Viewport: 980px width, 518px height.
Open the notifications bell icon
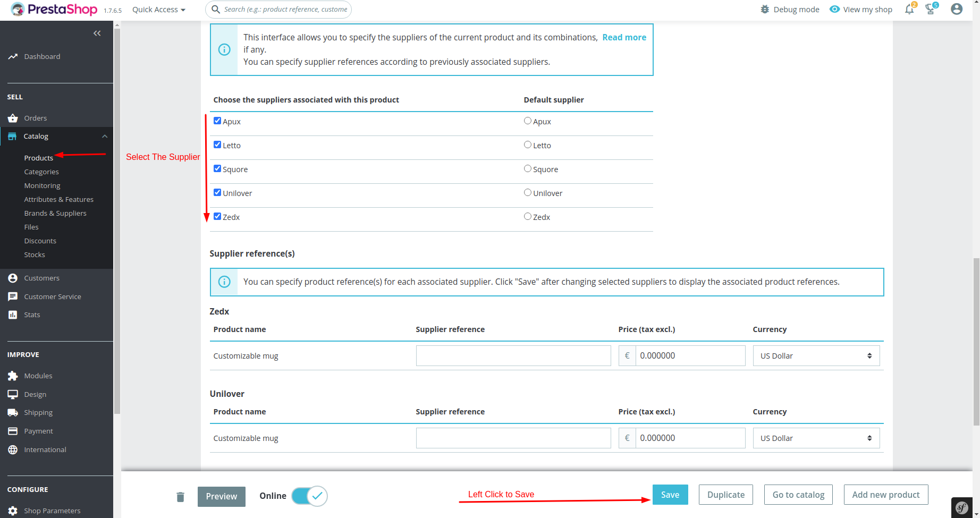[910, 9]
